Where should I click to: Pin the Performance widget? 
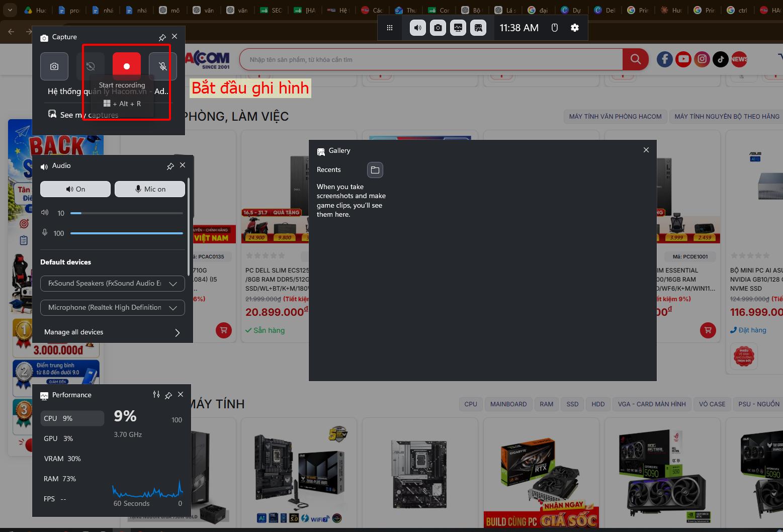168,395
